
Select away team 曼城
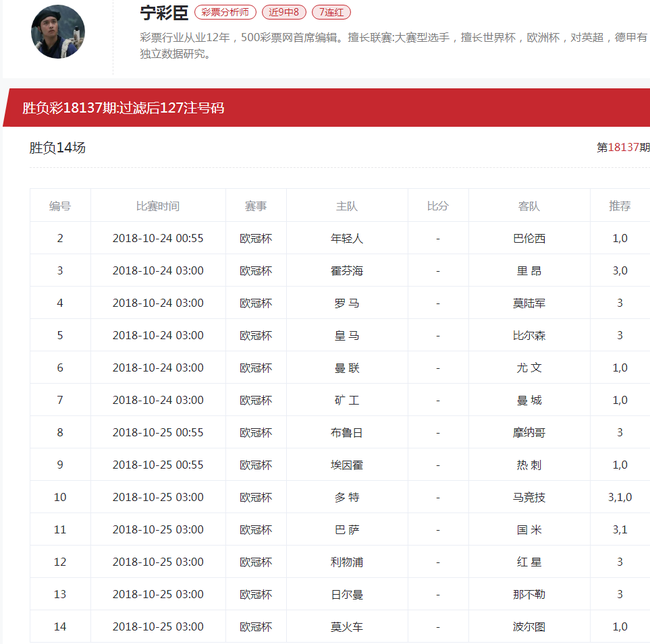tap(529, 400)
